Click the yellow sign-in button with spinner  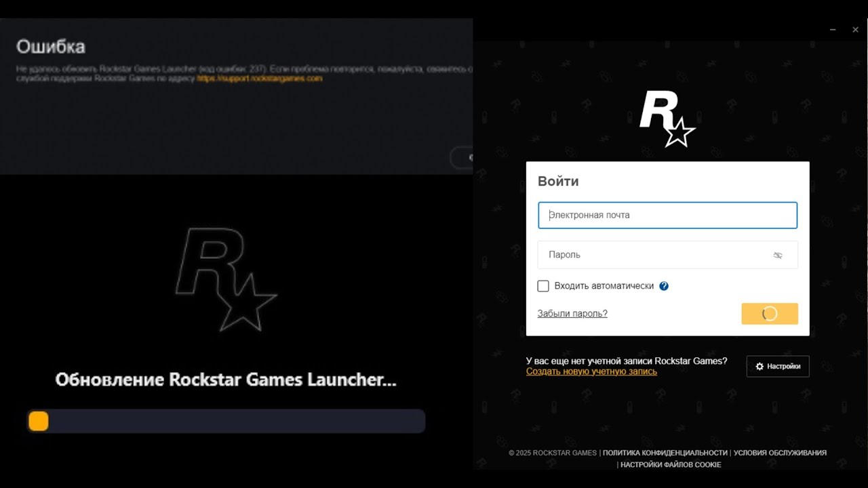[x=770, y=314]
